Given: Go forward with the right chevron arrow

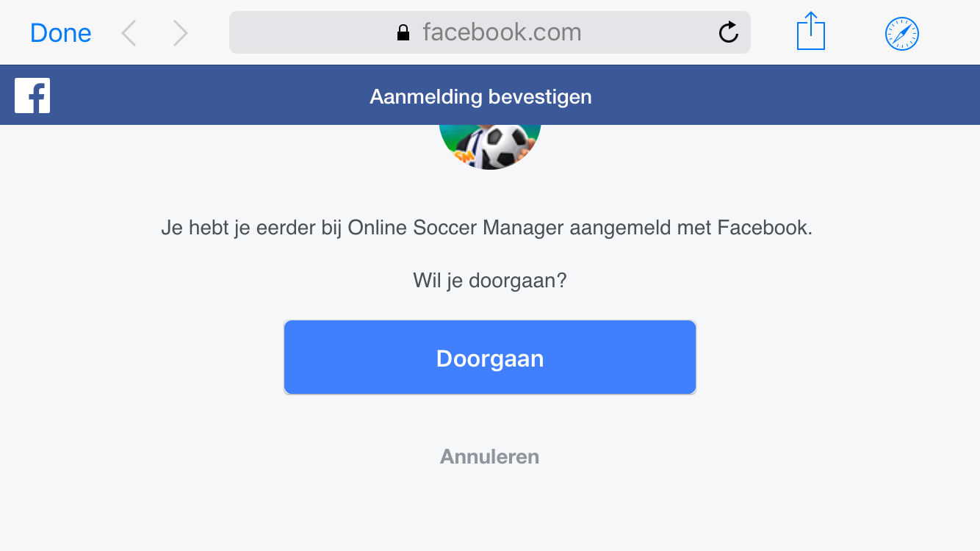Looking at the screenshot, I should click(x=180, y=33).
